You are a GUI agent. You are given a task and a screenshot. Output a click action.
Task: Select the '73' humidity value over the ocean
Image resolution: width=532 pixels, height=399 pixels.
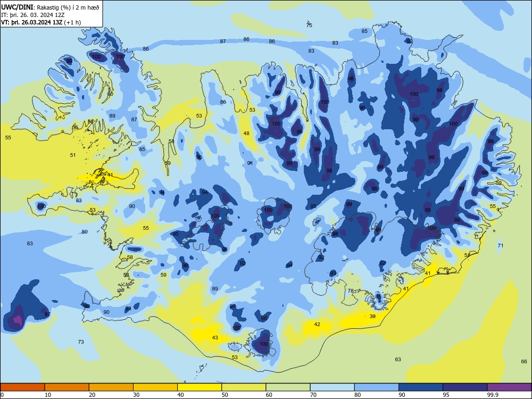coord(81,342)
